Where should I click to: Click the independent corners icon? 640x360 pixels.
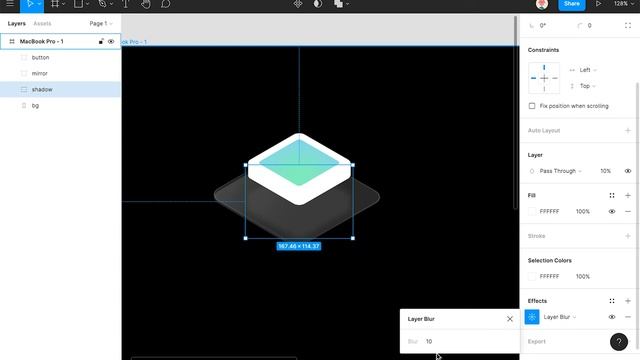pyautogui.click(x=628, y=25)
